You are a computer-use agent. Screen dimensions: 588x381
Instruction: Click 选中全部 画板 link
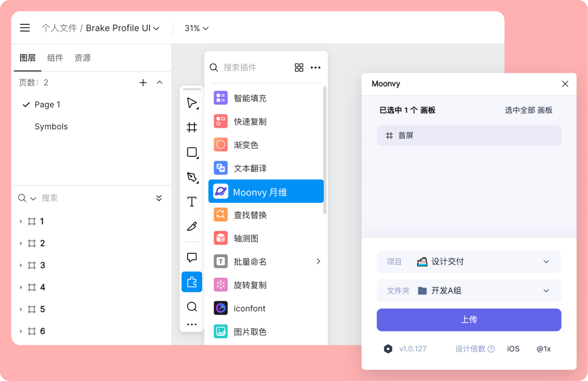click(528, 110)
